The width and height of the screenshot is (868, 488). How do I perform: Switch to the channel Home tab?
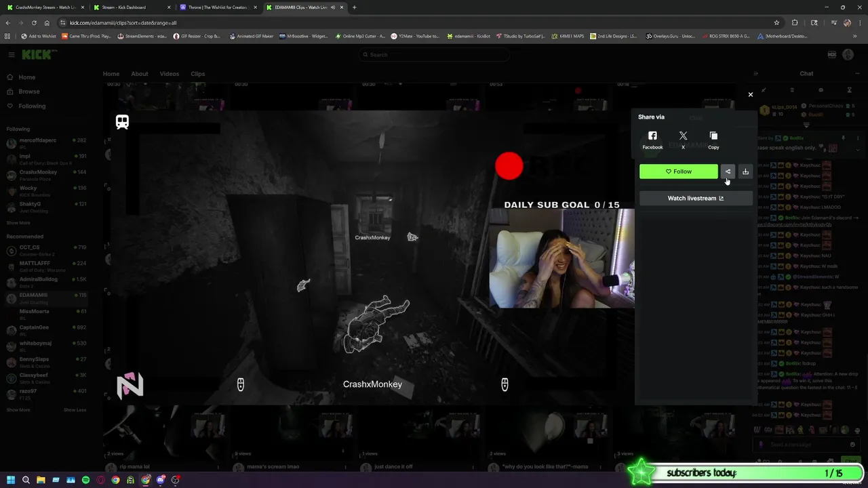pyautogui.click(x=111, y=74)
